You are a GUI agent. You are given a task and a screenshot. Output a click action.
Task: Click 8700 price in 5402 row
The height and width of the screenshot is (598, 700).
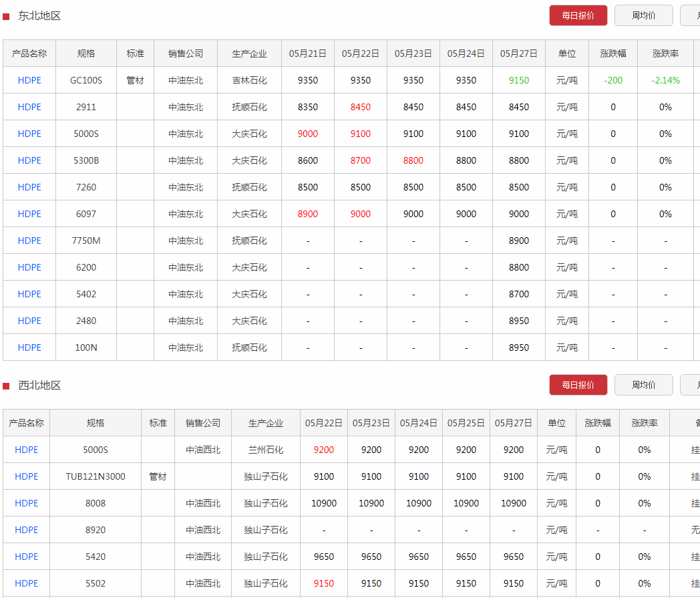click(519, 294)
